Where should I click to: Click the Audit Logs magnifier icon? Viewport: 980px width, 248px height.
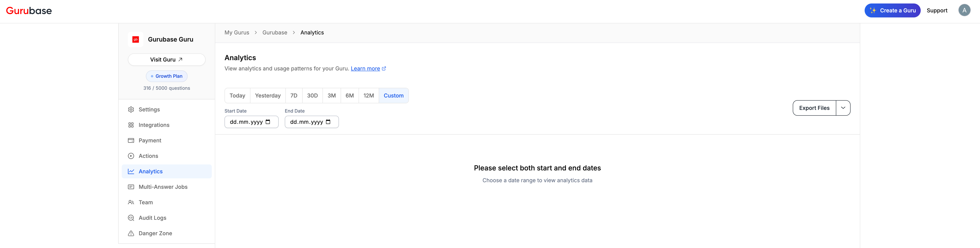(x=131, y=217)
